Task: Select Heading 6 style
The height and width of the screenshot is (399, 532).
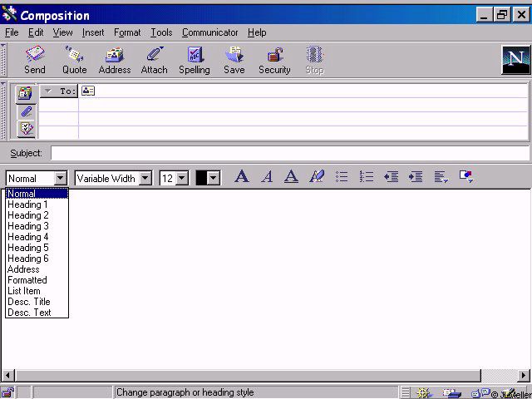Action: [x=37, y=259]
